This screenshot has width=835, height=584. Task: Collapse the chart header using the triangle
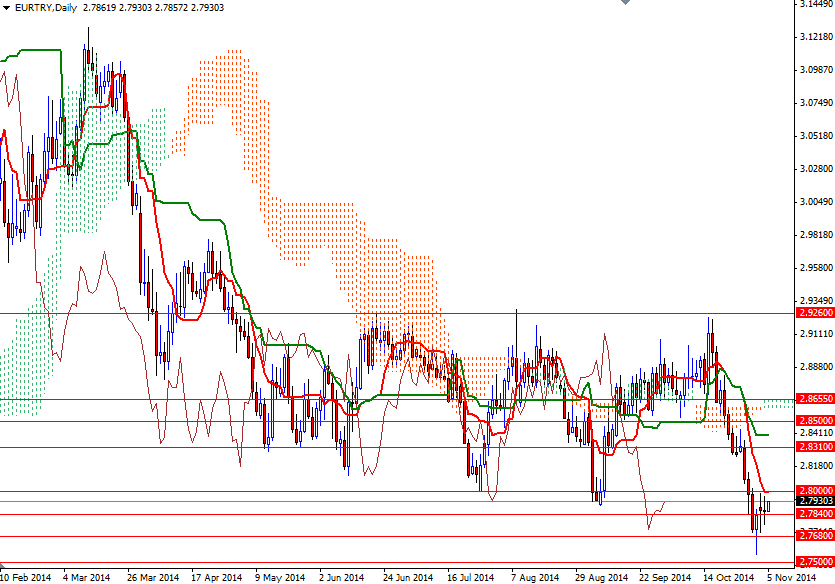coord(7,7)
